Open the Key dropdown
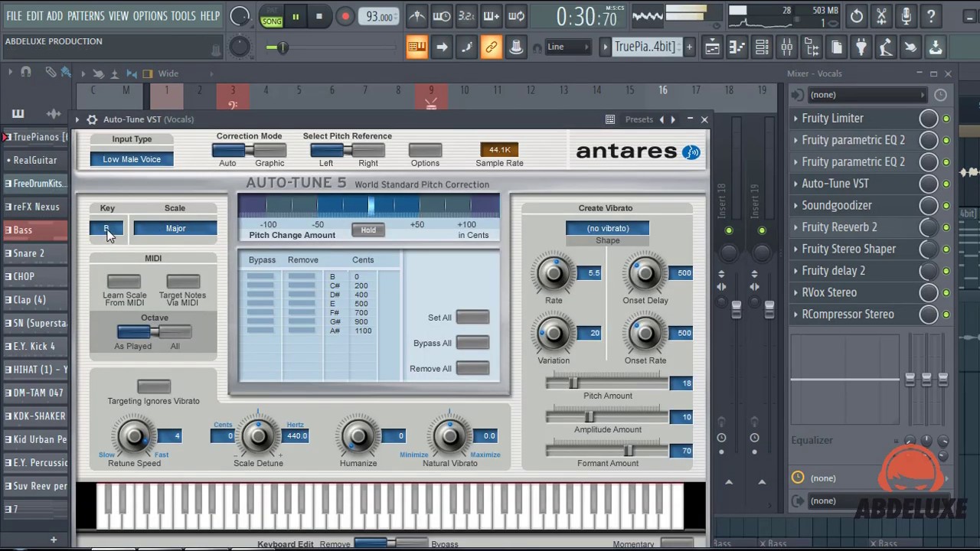This screenshot has height=551, width=980. (106, 228)
